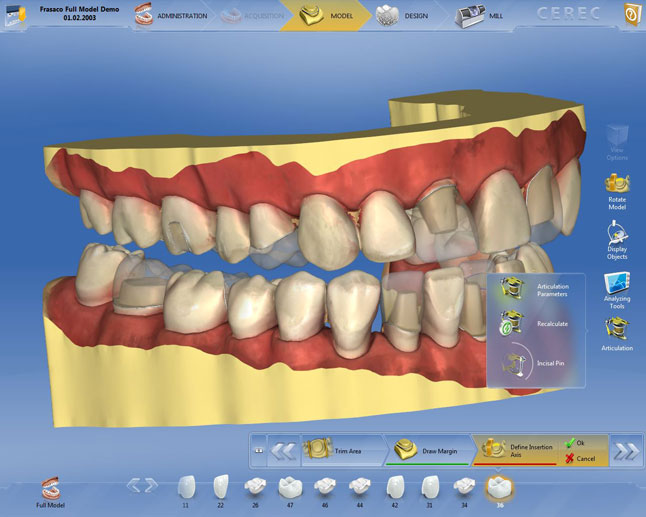
Task: Select restoration tooth 26
Action: (255, 491)
